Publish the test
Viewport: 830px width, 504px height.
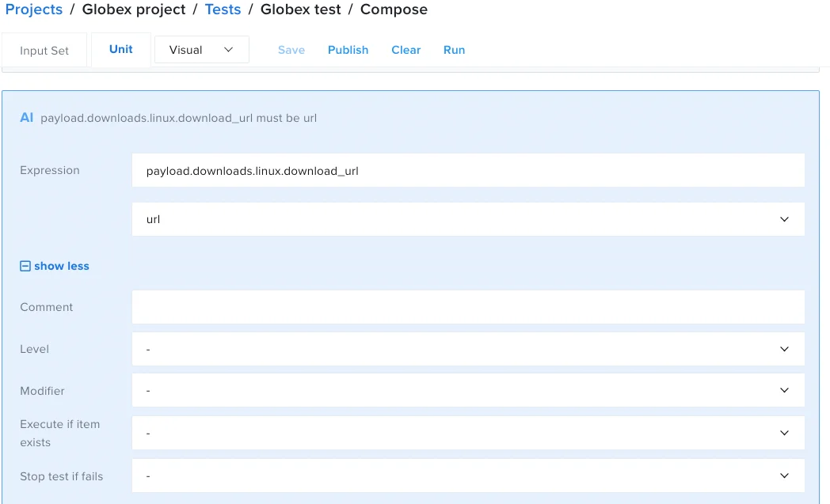pos(348,50)
